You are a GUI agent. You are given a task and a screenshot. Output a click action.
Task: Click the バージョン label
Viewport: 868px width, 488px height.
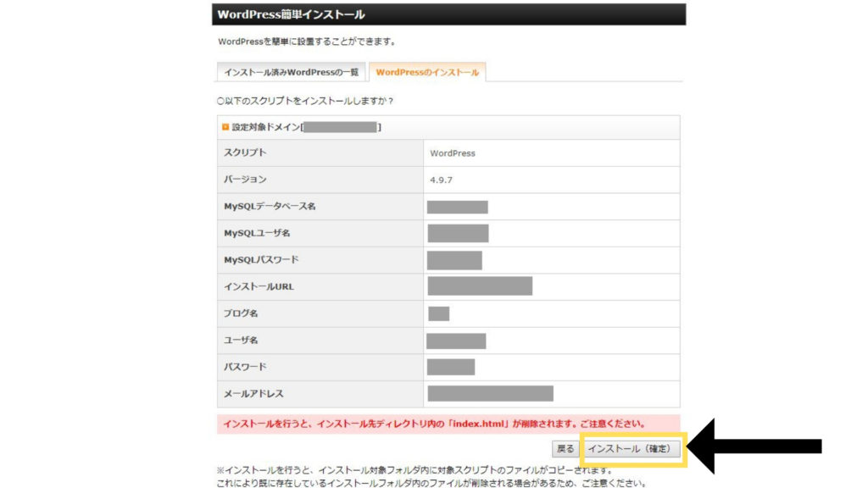coord(245,180)
